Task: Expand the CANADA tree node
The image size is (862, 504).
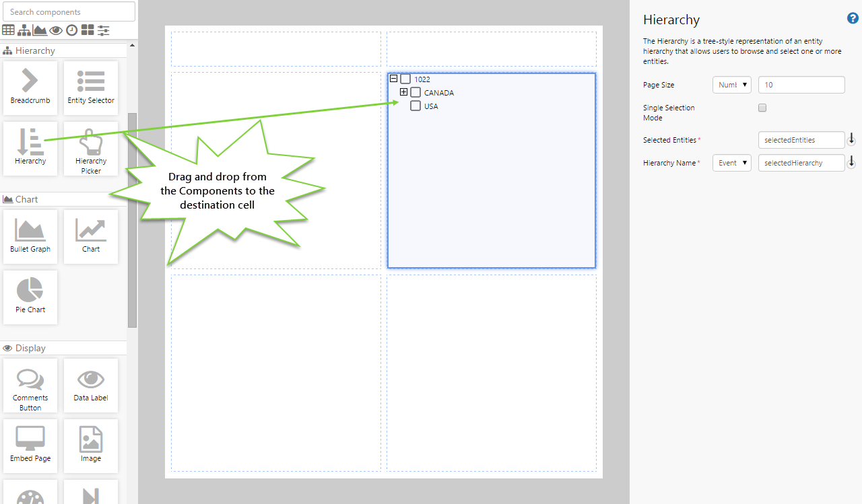Action: (403, 92)
